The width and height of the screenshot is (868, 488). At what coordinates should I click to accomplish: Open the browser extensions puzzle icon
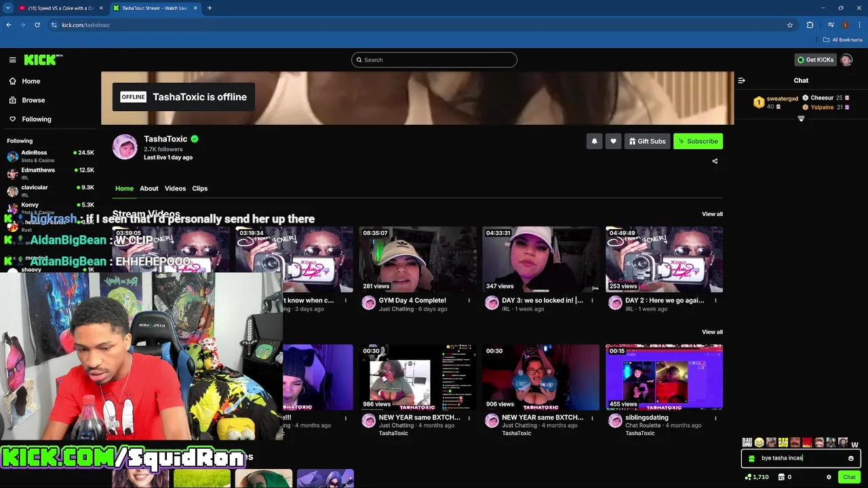810,25
